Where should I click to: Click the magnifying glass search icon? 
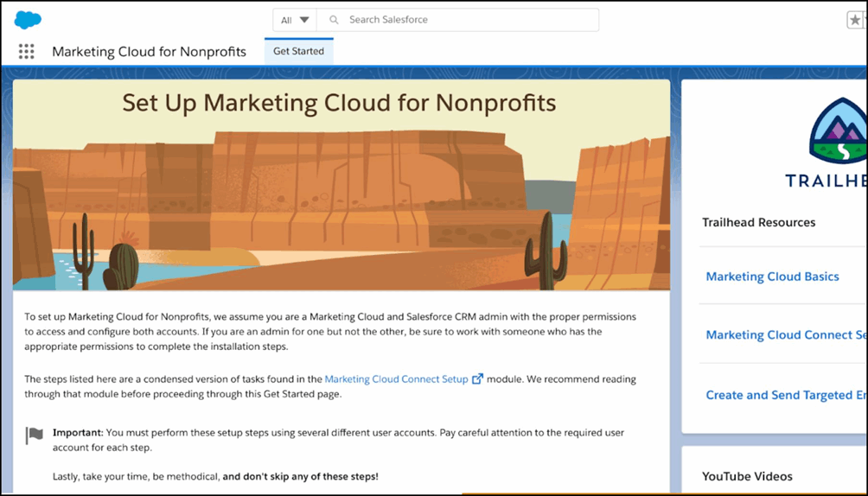(334, 20)
